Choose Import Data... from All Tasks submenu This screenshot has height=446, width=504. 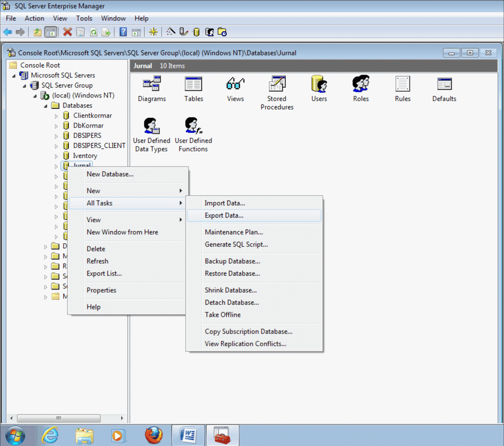(x=254, y=203)
